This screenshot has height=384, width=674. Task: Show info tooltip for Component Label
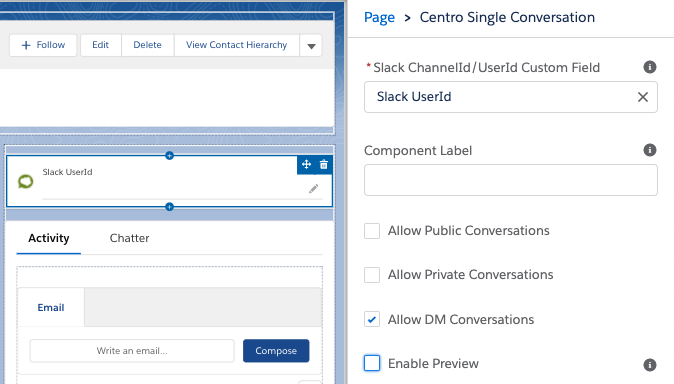click(649, 150)
